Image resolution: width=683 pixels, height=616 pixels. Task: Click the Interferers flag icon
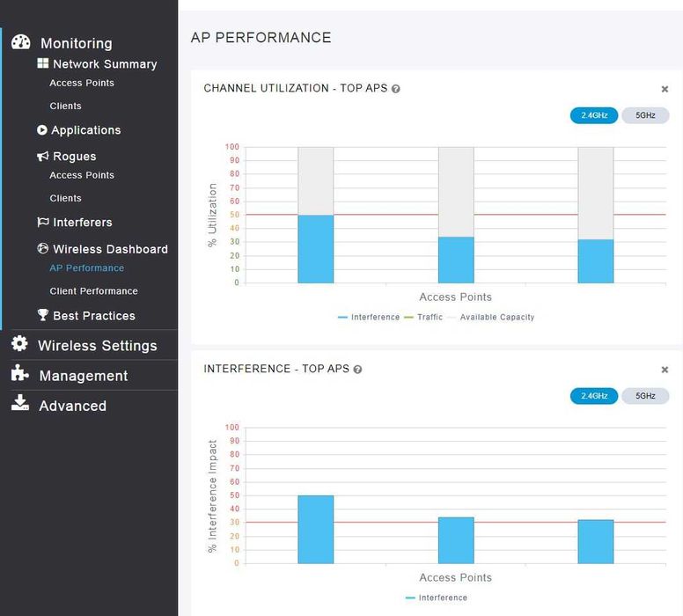pos(42,222)
